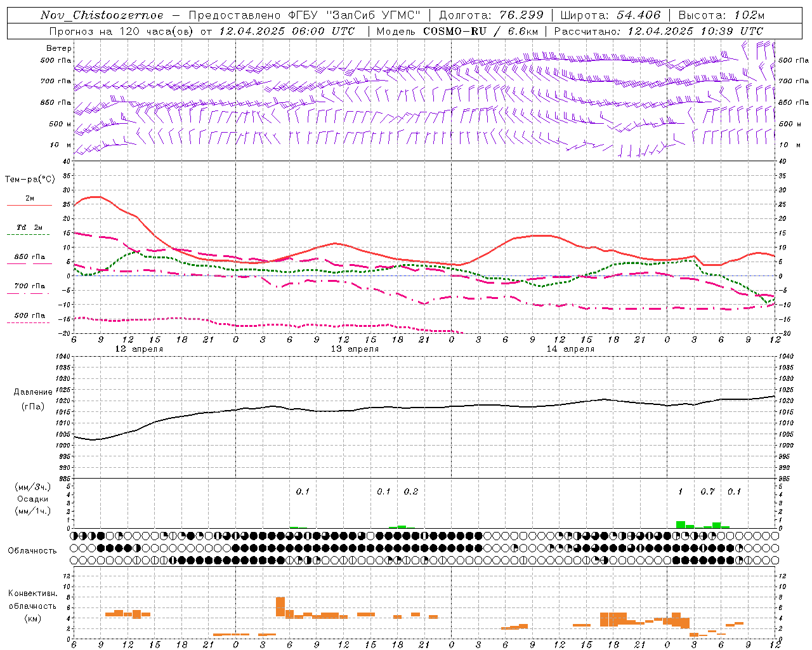Click the tallest orange convective cloud bar
The height and width of the screenshot is (650, 812).
click(280, 607)
